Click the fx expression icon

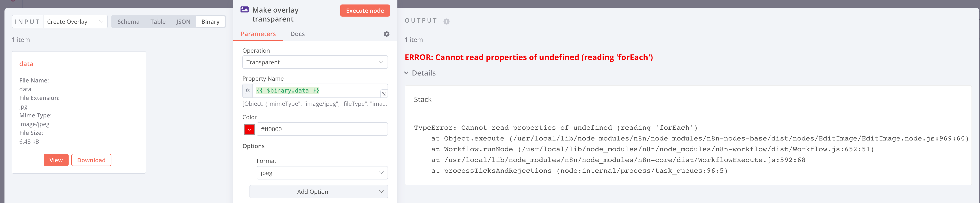click(248, 91)
